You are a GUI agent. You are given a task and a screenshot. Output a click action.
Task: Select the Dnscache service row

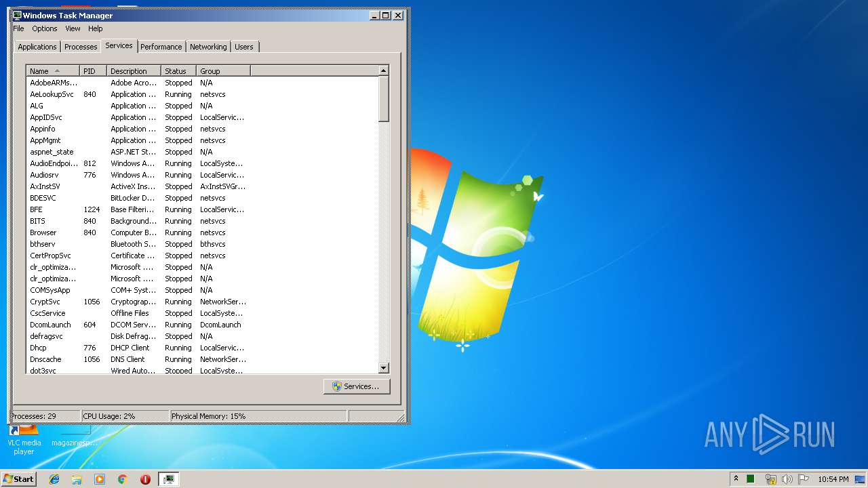tap(202, 359)
